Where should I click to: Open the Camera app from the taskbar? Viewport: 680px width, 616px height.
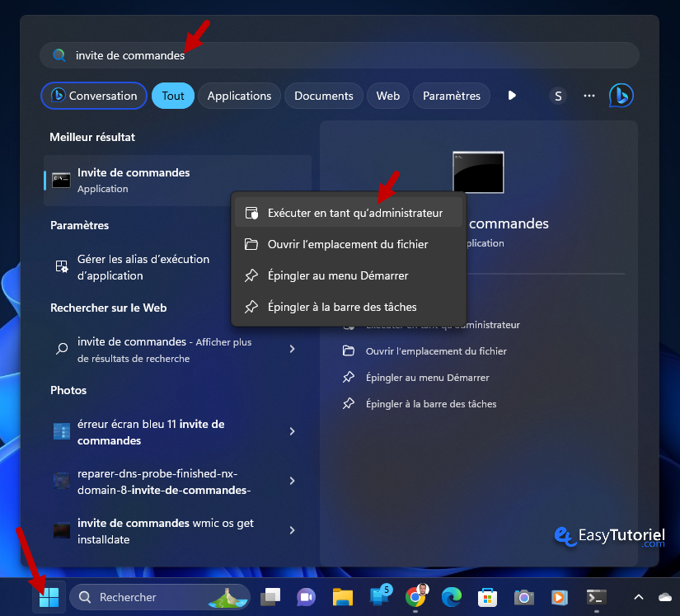coord(523,596)
